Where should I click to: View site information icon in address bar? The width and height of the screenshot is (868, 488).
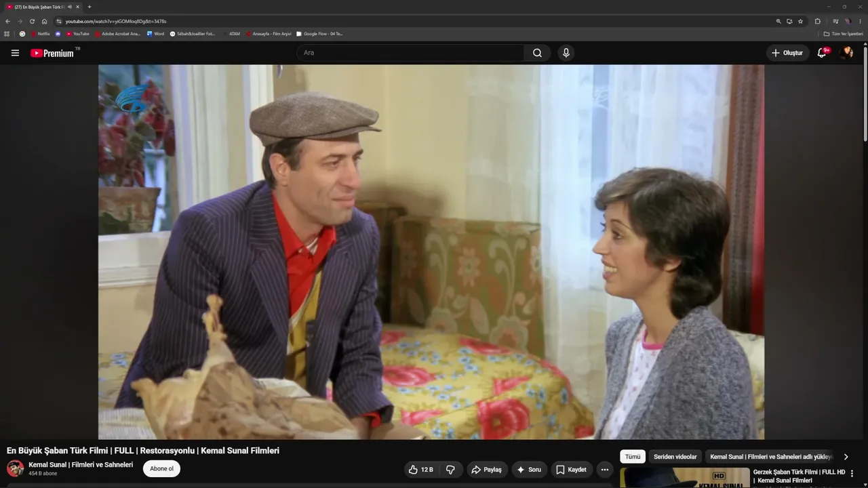(x=59, y=21)
